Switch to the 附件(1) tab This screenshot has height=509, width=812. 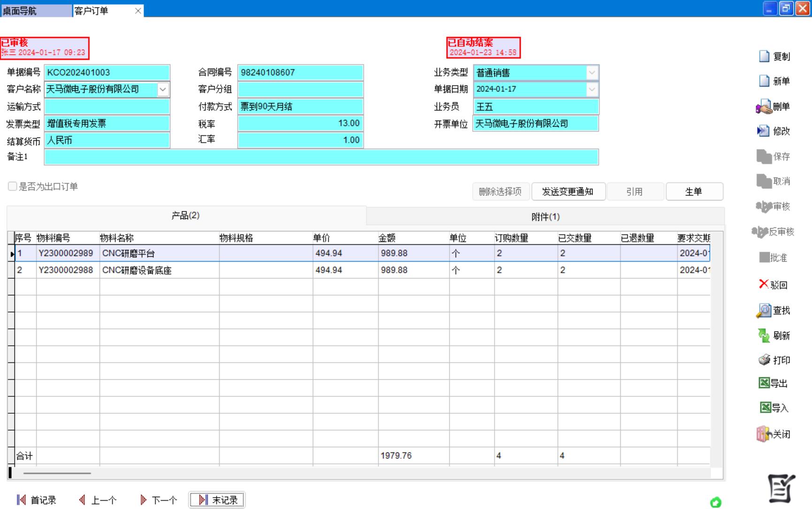545,217
